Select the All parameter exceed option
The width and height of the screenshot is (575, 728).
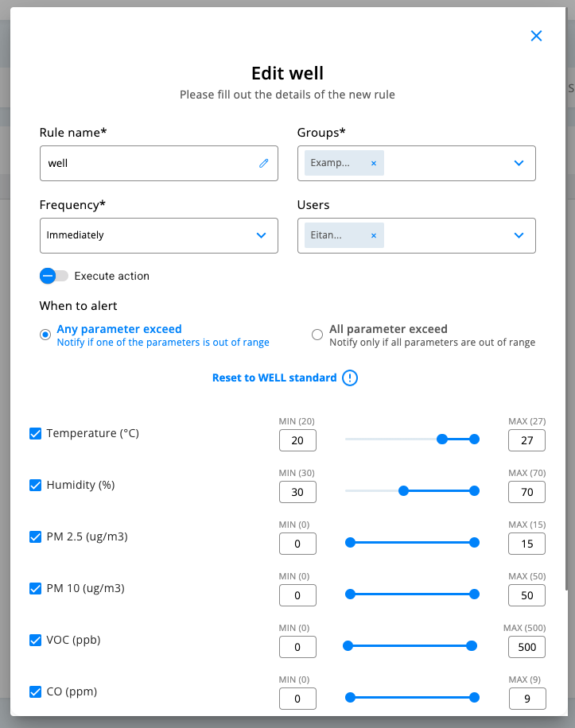pyautogui.click(x=317, y=335)
